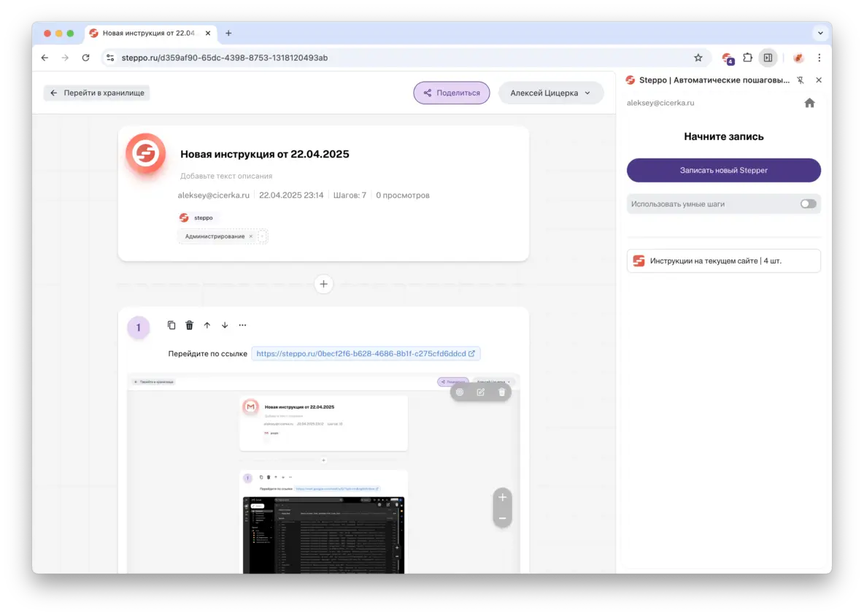Open the steppo.ru step link

click(366, 354)
